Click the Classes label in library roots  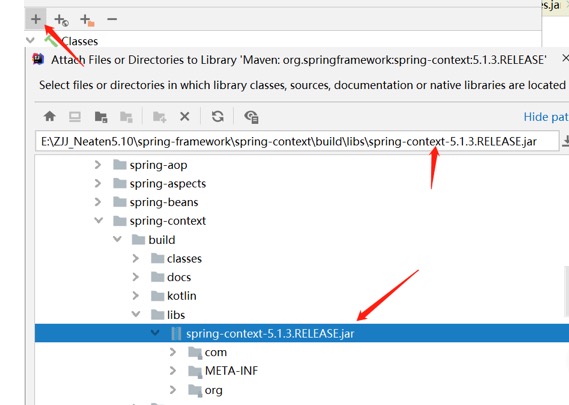point(80,41)
